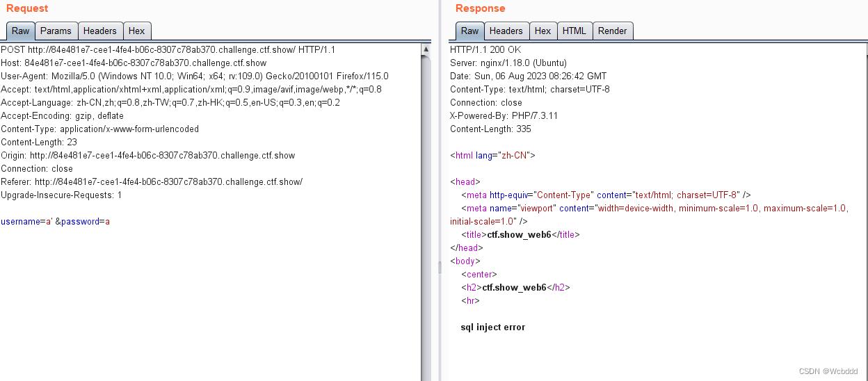Open the Response HTML tab
This screenshot has height=381, width=868.
tap(574, 31)
